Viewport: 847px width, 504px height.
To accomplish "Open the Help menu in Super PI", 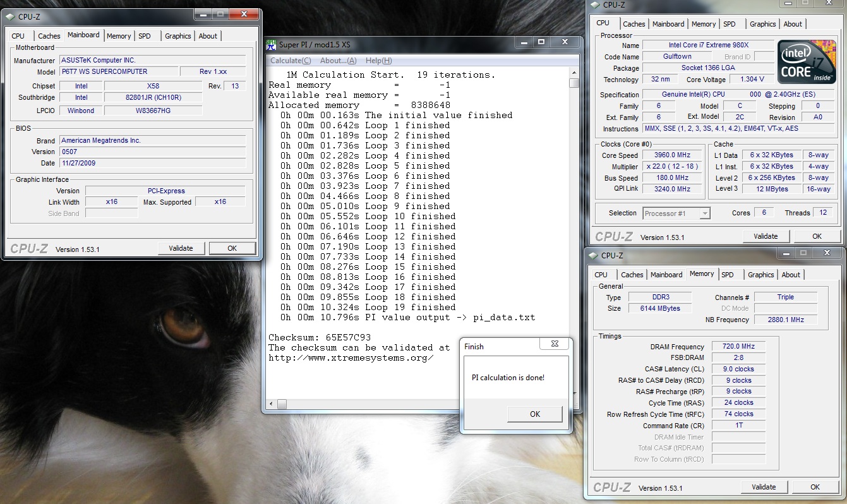I will click(378, 61).
